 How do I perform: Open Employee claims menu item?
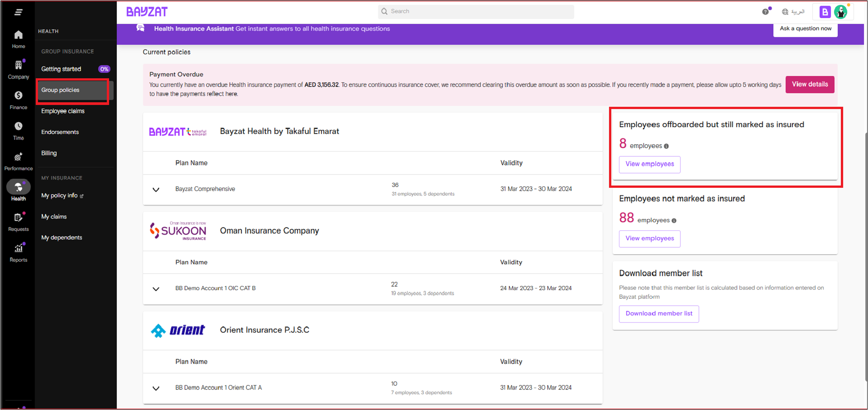coord(63,111)
